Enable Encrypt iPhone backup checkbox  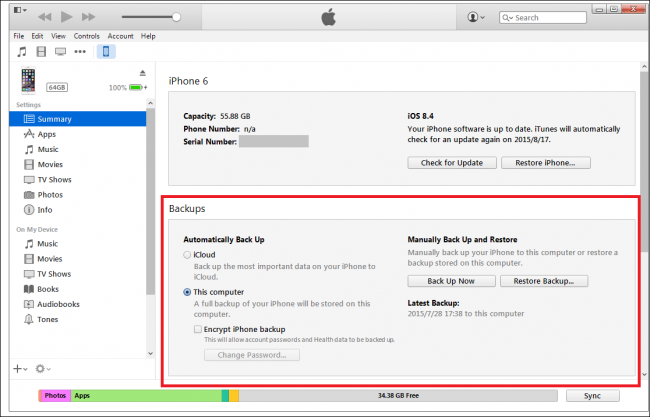click(198, 330)
